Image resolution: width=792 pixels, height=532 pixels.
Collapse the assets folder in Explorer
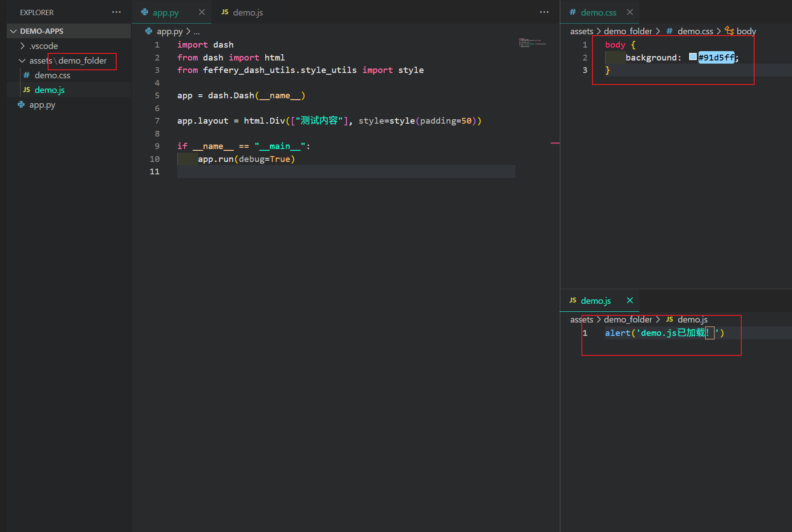22,60
